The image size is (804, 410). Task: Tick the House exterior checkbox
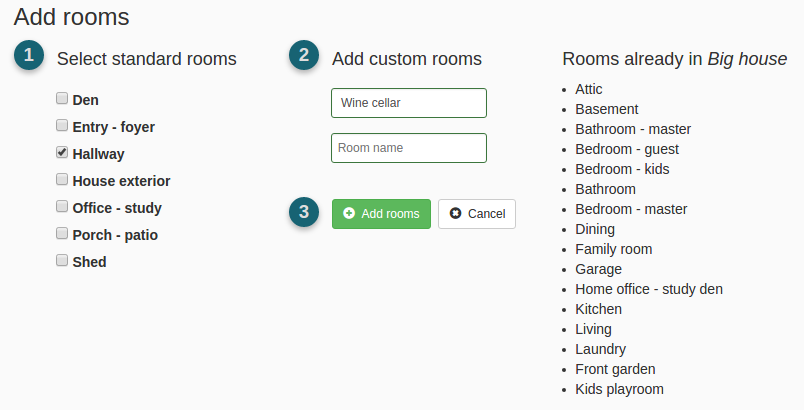(x=62, y=179)
